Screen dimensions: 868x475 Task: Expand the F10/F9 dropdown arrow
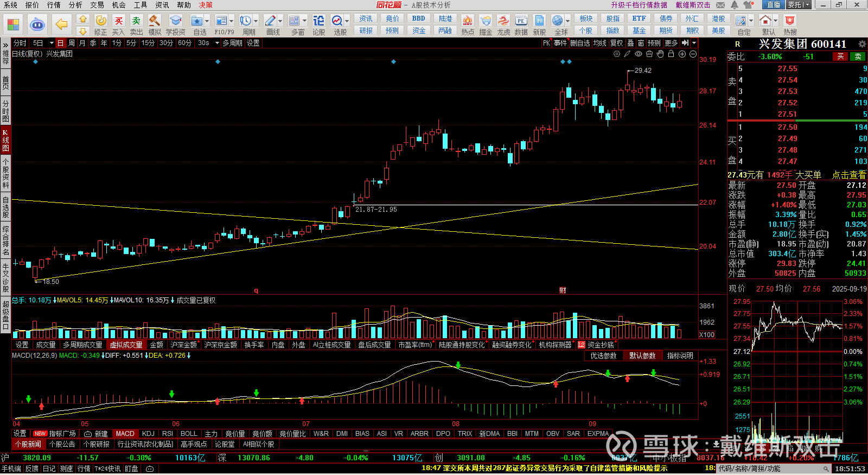(x=231, y=21)
